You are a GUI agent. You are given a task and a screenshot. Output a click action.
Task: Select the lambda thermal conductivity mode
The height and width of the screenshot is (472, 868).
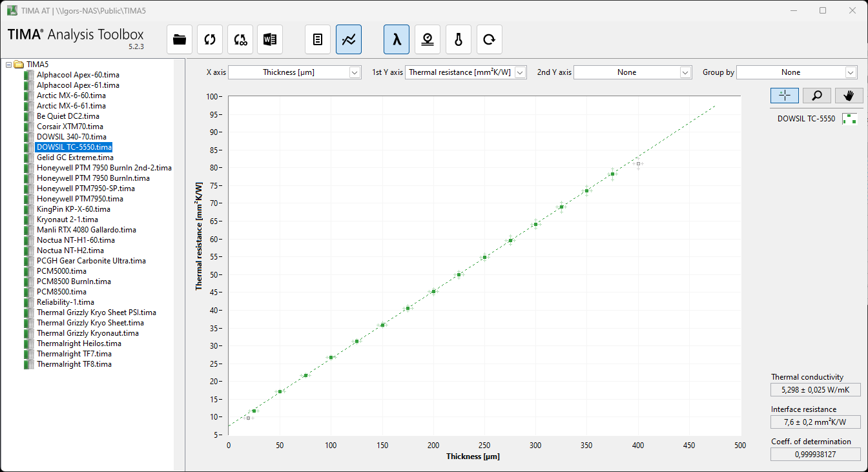click(397, 39)
